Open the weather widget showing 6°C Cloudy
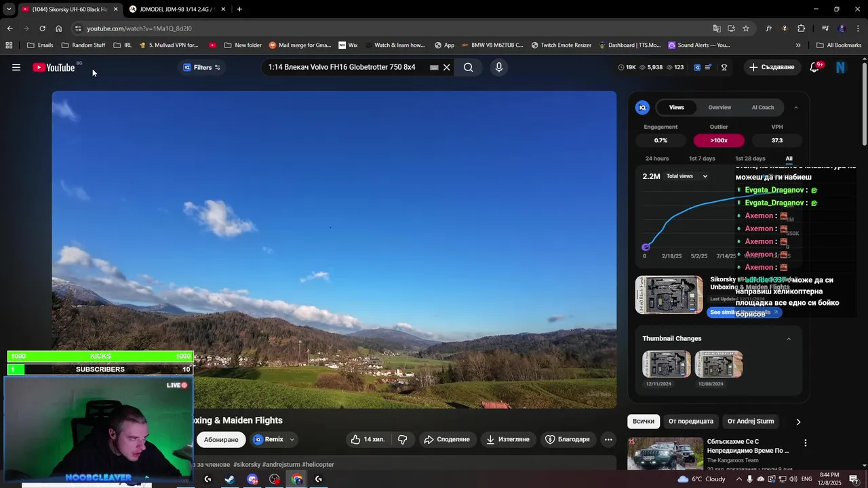 coord(701,479)
